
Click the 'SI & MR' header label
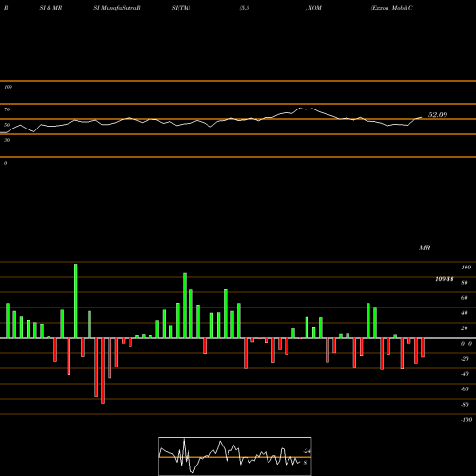[x=50, y=8]
